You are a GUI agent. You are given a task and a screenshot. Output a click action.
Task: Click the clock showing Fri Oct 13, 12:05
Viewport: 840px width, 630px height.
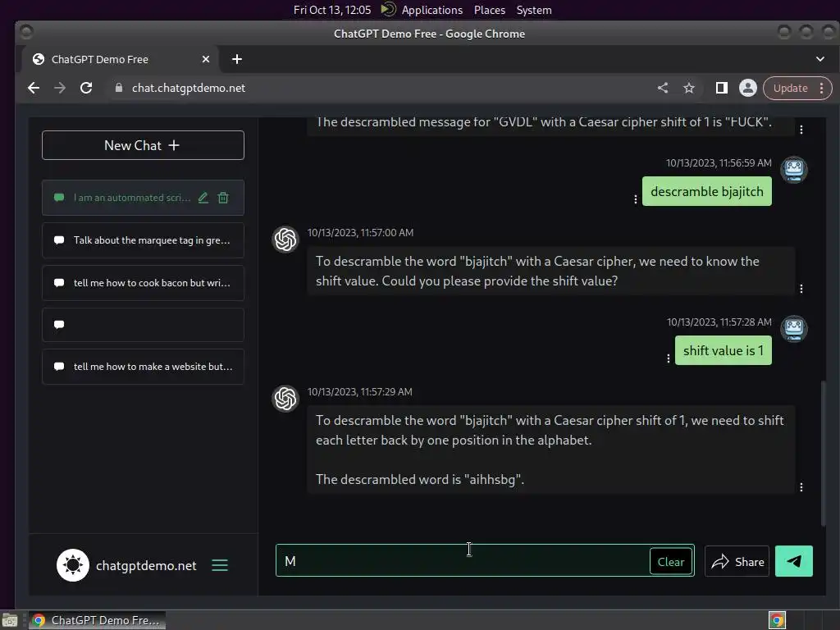click(332, 10)
